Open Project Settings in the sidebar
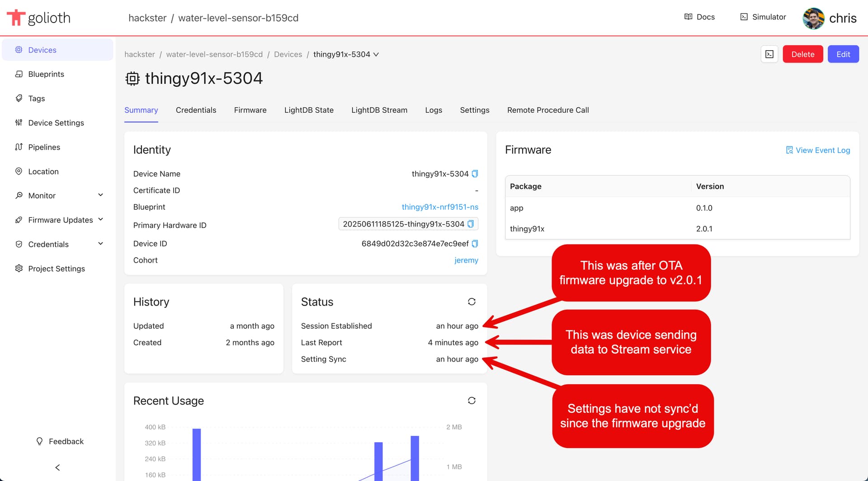Screen dimensions: 868x481 (x=57, y=269)
